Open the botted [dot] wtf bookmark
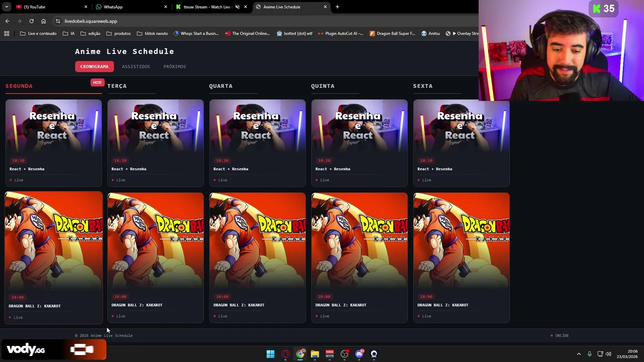This screenshot has width=644, height=362. pyautogui.click(x=294, y=34)
